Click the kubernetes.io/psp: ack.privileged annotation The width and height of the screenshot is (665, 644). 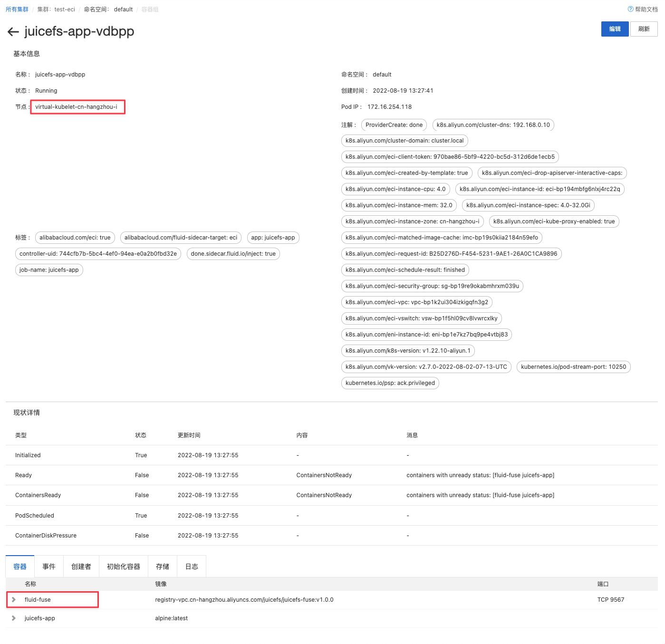click(x=390, y=383)
